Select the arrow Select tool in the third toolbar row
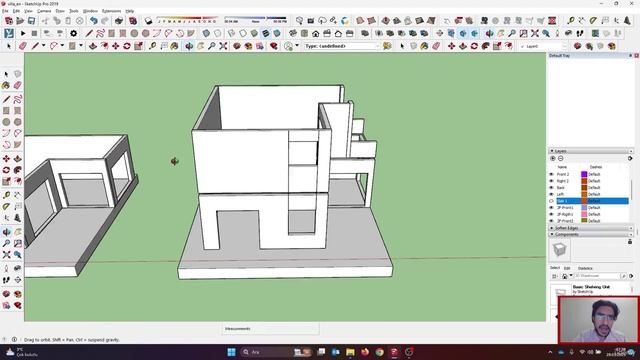 (x=9, y=46)
